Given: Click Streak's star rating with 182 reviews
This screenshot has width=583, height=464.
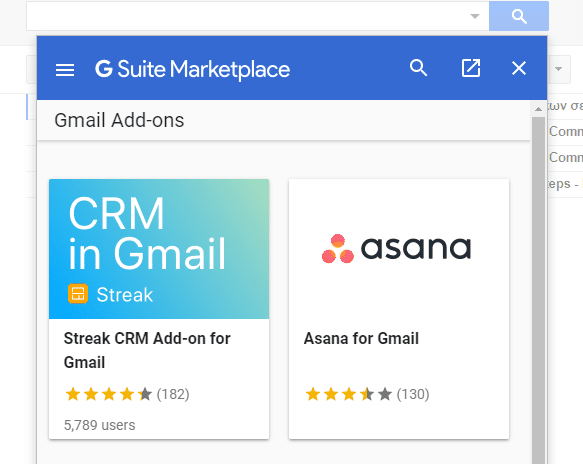Looking at the screenshot, I should click(x=127, y=394).
